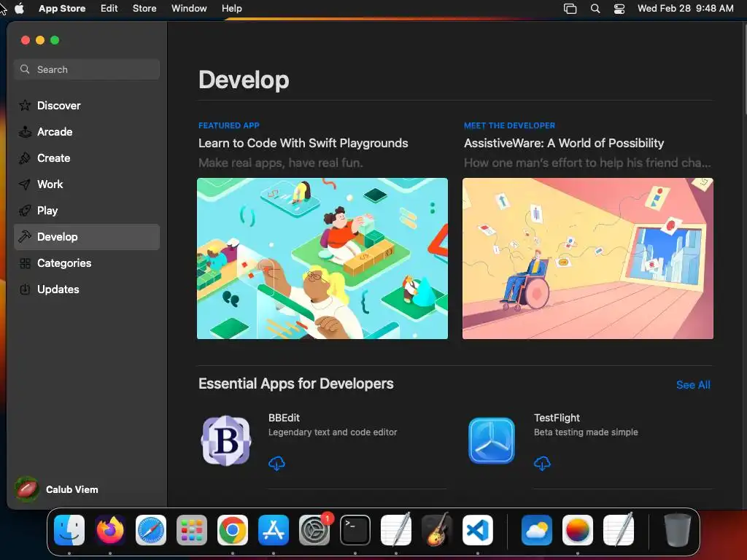
Task: Open Firefox from the Dock
Action: coord(110,530)
